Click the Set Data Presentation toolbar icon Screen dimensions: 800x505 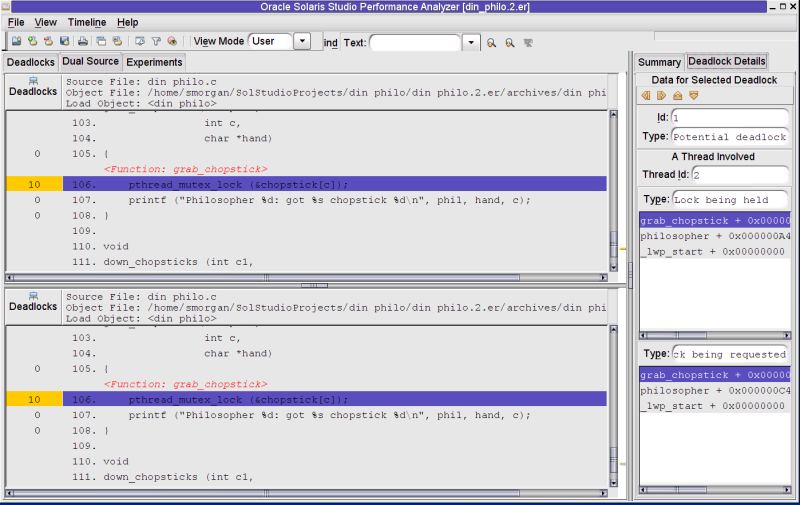[x=139, y=41]
